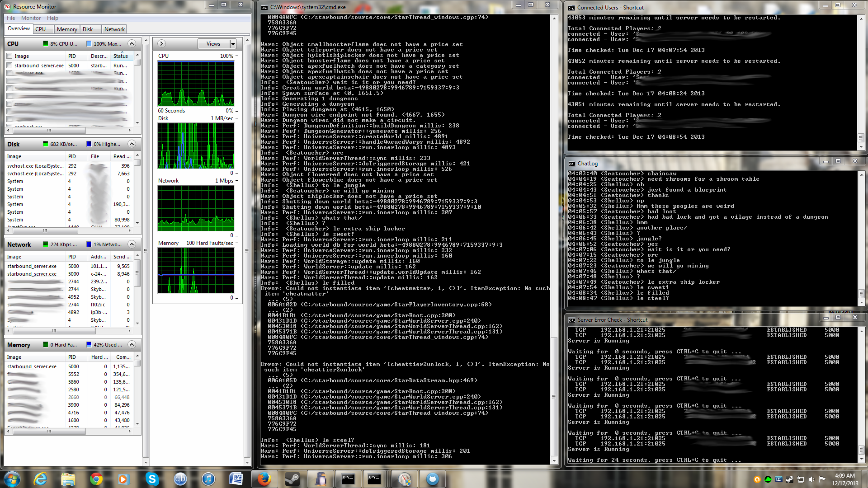Image resolution: width=868 pixels, height=488 pixels.
Task: Switch to the Network tab in Resource Monitor
Action: click(114, 29)
